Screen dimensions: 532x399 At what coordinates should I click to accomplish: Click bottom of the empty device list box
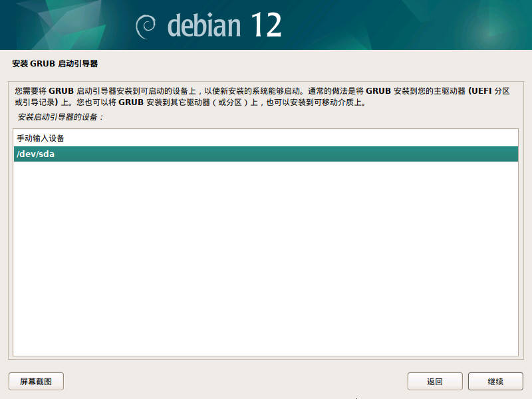266,346
